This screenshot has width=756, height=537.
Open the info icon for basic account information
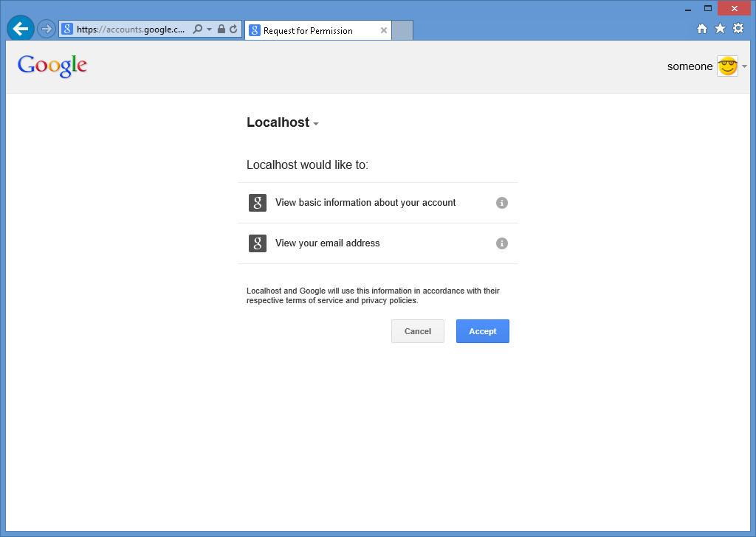click(502, 203)
